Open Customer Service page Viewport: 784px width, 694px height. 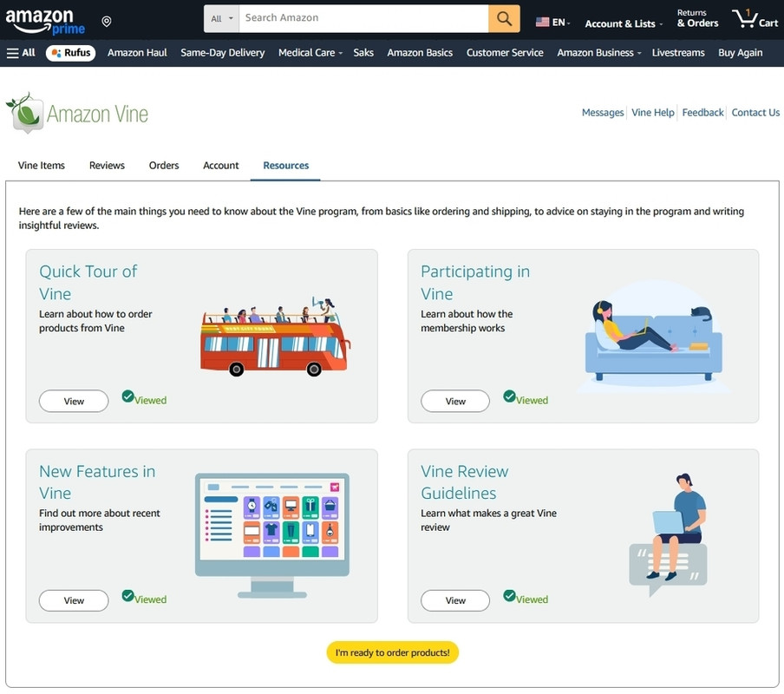point(505,53)
